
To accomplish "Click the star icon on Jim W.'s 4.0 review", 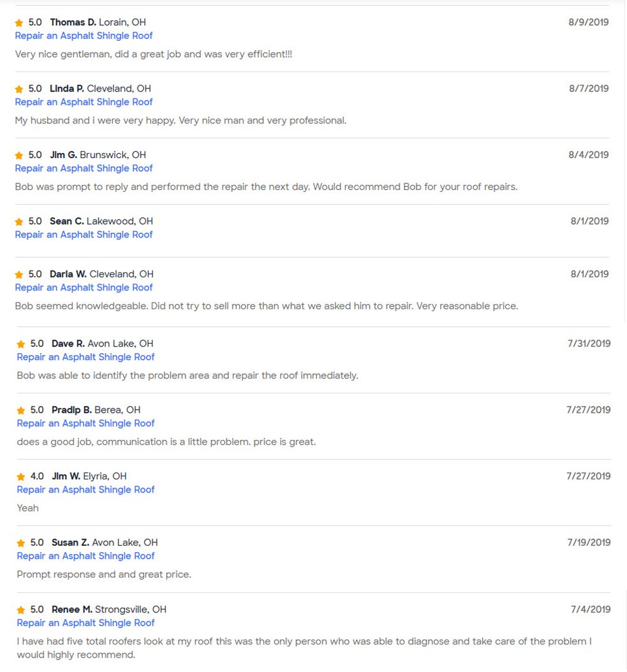I will [21, 477].
